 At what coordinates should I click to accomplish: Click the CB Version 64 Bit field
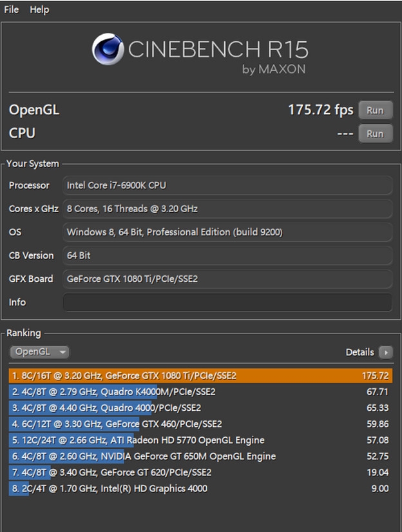coord(227,255)
